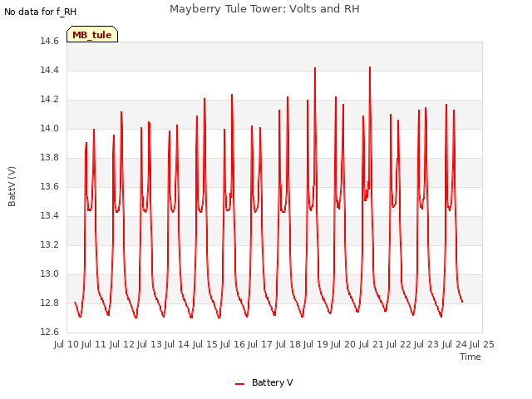Click the 13.4 y-axis tick label

click(x=50, y=216)
